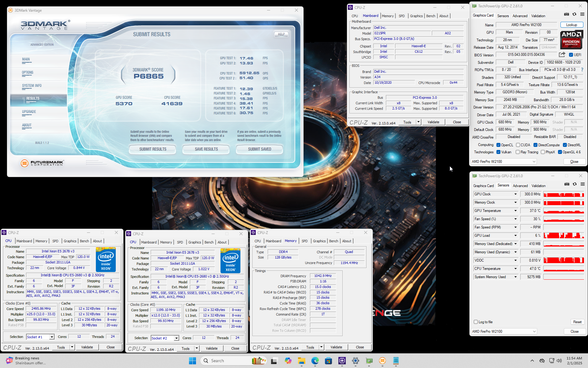Click the SAVE RESULTS button
588x368 pixels.
(x=206, y=149)
